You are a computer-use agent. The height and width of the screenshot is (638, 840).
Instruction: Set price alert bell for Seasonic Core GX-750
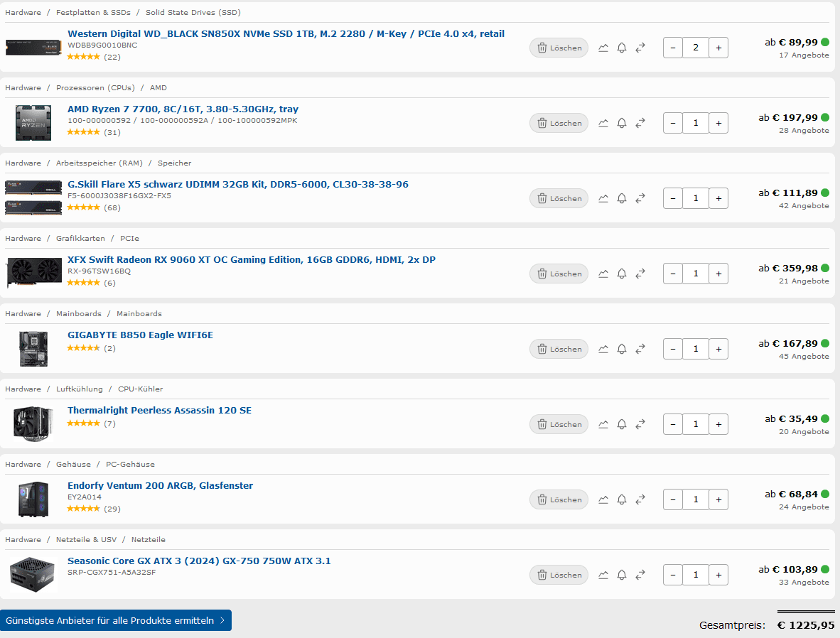click(621, 575)
